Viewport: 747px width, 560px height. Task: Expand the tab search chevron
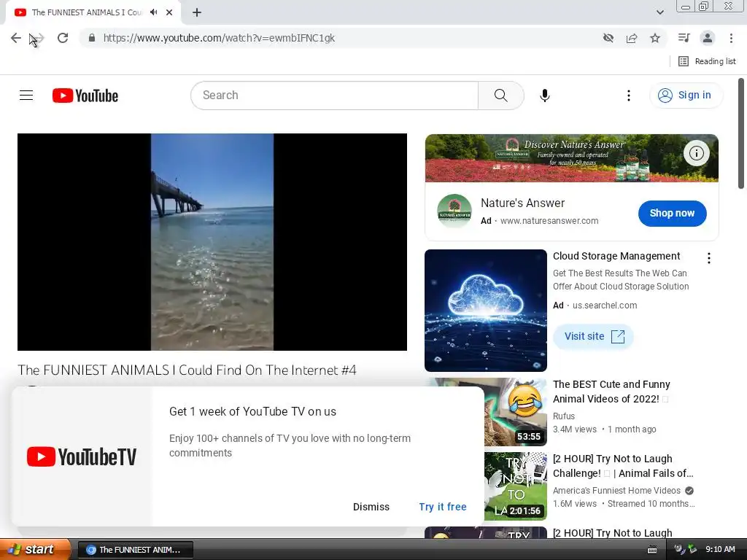(659, 12)
